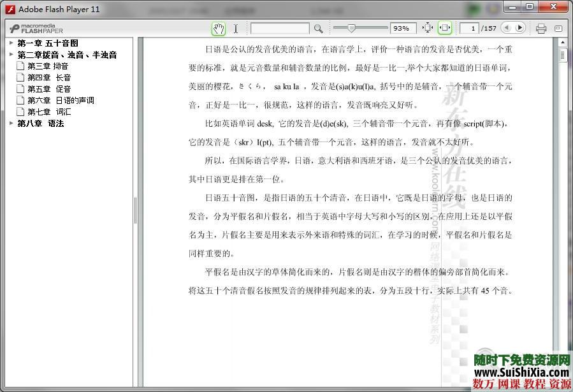Image resolution: width=573 pixels, height=392 pixels.
Task: Select the text selection cursor tool
Action: [235, 29]
